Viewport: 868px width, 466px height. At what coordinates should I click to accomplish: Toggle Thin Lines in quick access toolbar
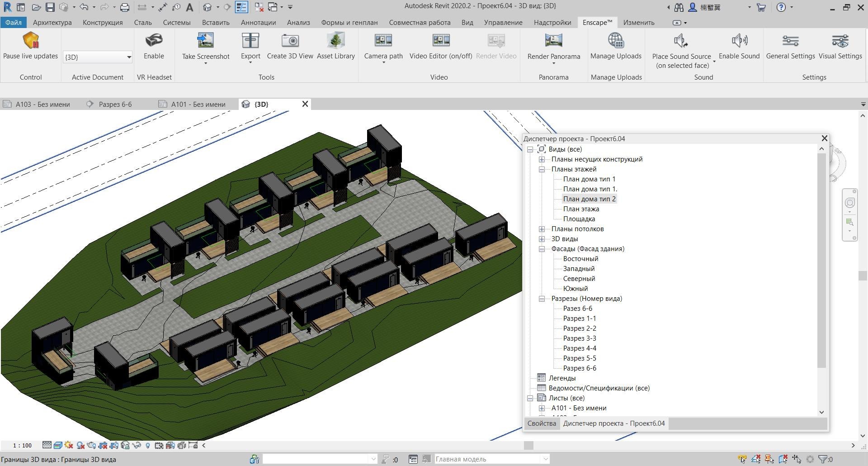[x=241, y=7]
